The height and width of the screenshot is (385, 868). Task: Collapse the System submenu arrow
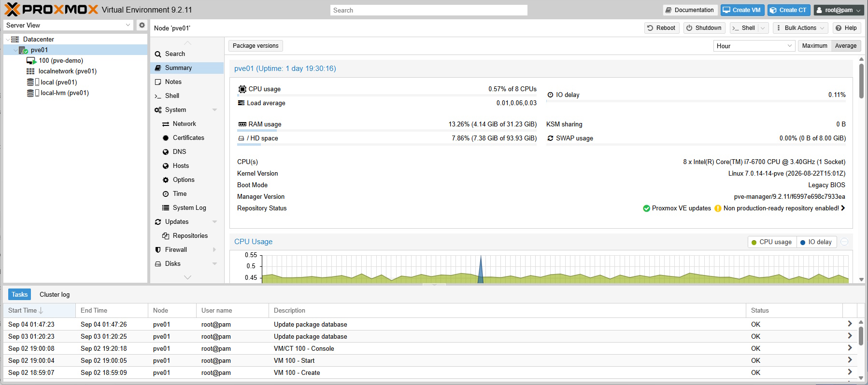tap(214, 110)
